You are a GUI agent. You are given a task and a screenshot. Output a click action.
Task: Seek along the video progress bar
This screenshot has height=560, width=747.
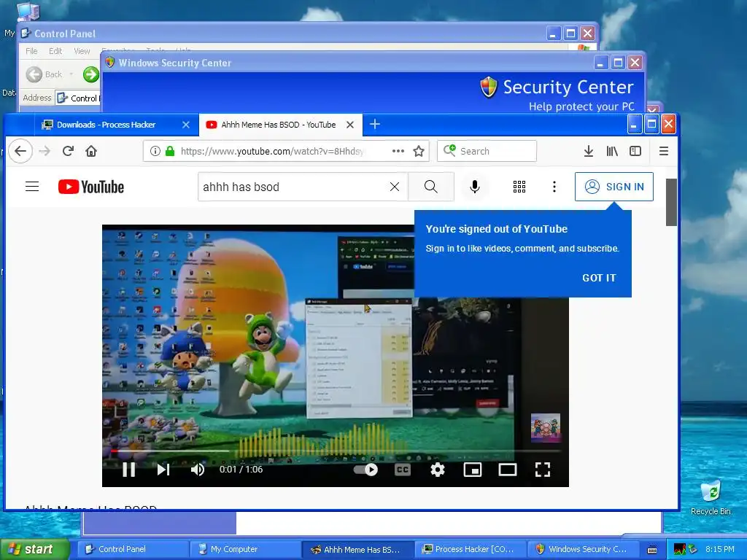[x=335, y=451]
